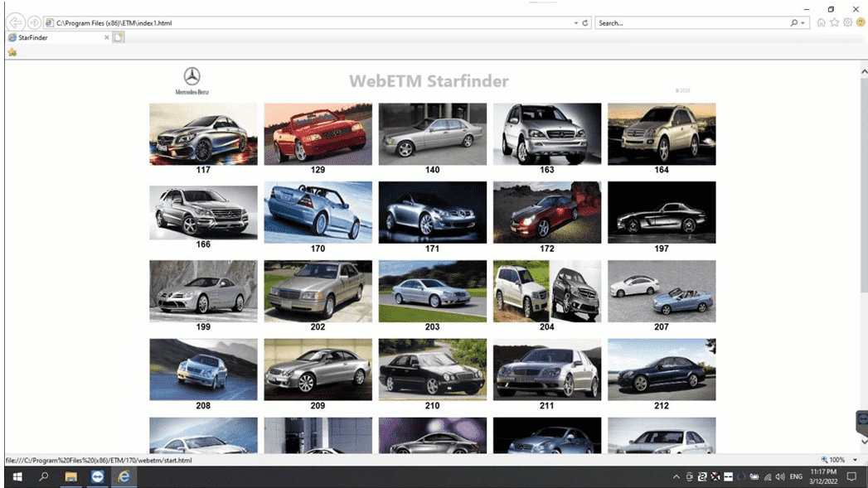The width and height of the screenshot is (868, 488).
Task: Open model 204 thumbnail
Action: 547,291
